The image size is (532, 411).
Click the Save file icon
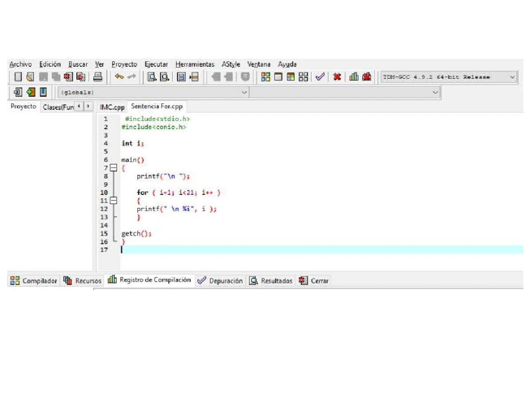coord(43,77)
